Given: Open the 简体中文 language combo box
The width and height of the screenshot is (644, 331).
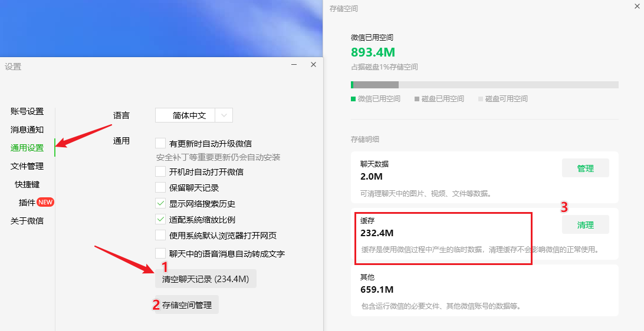Looking at the screenshot, I should click(x=194, y=115).
